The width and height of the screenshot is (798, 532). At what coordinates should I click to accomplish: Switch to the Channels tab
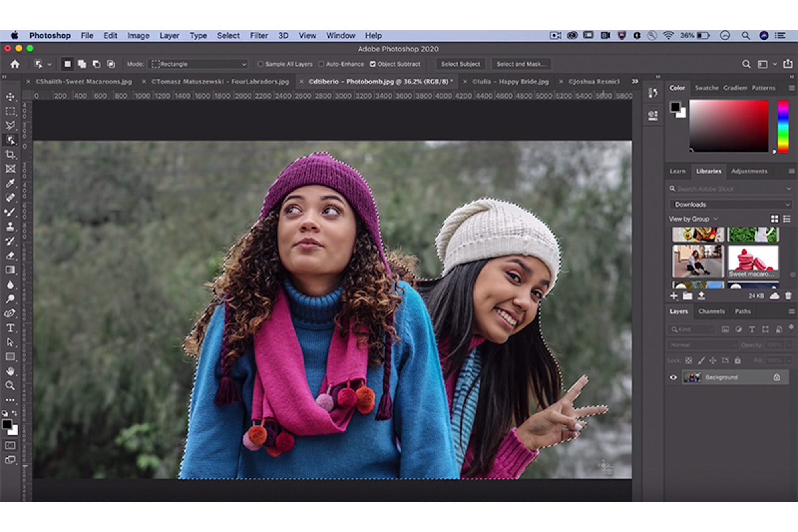tap(712, 311)
